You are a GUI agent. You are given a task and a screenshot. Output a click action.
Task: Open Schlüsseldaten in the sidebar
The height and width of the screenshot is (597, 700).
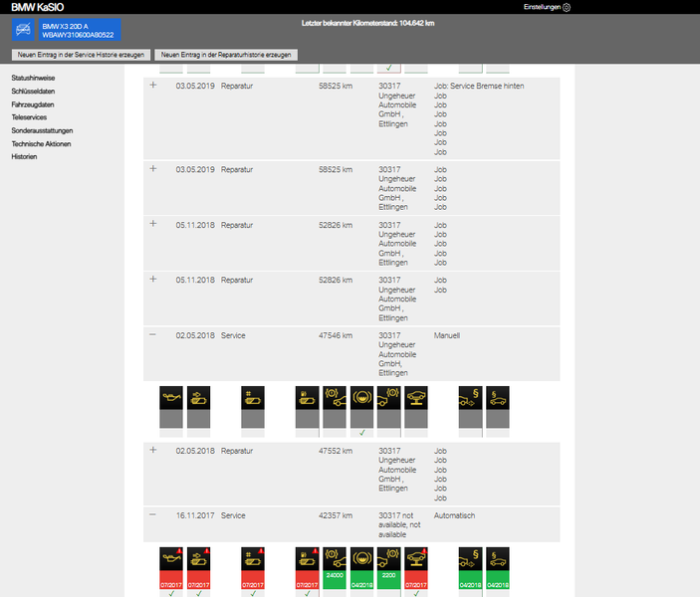click(33, 91)
